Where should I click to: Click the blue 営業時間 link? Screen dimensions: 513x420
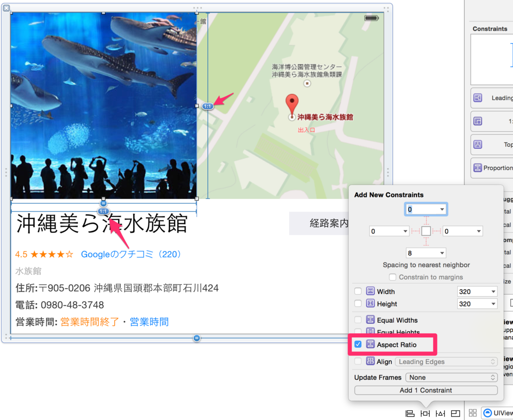tap(149, 322)
